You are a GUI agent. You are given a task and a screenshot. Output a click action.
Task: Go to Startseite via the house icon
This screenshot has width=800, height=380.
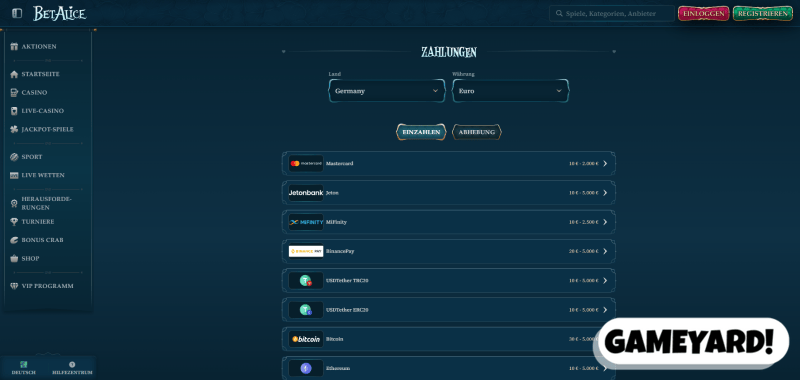[x=14, y=74]
